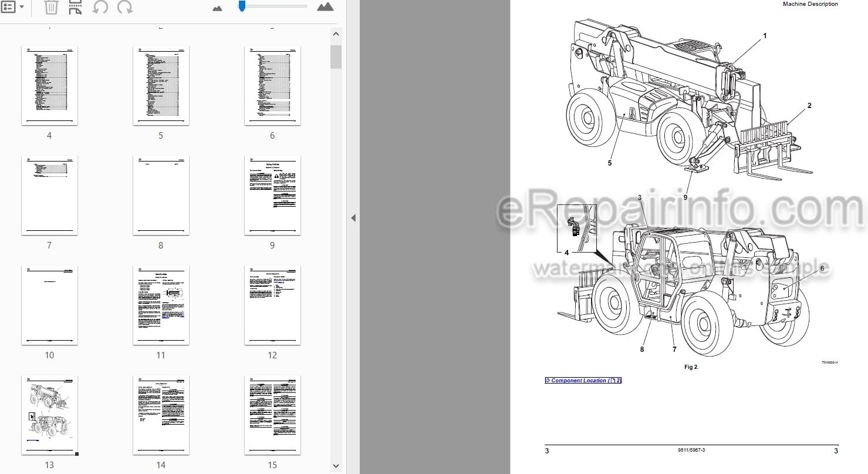Select the page 15 thumbnail
Viewport: 868px width, 474px height.
[272, 415]
